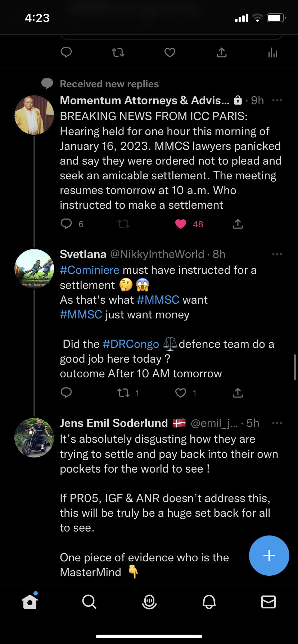Unlike the Momentum Attorneys tweet

[x=181, y=224]
